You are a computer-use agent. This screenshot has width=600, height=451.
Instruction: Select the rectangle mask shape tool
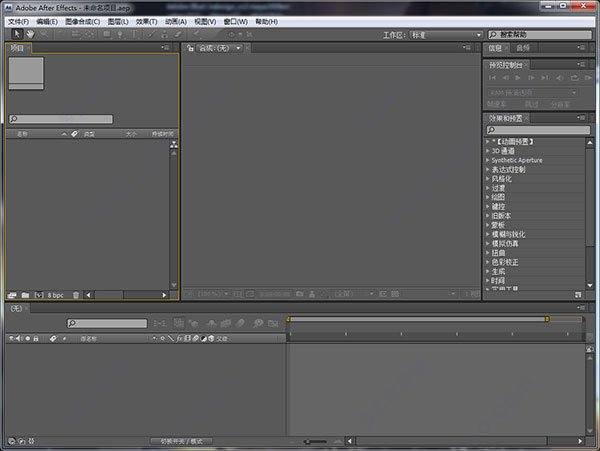107,34
